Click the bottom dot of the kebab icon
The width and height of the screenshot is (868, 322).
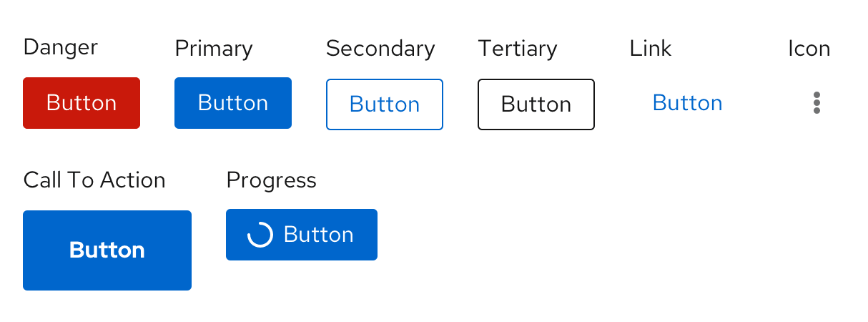(x=817, y=111)
